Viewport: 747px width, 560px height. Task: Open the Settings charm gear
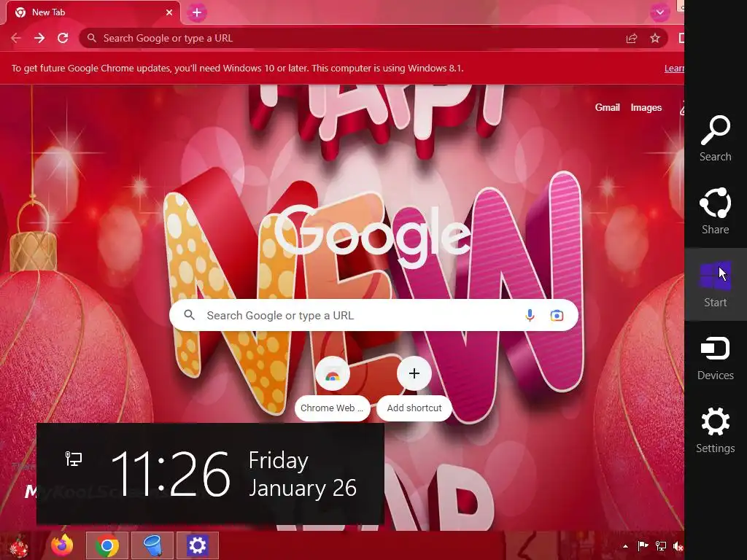pyautogui.click(x=715, y=421)
